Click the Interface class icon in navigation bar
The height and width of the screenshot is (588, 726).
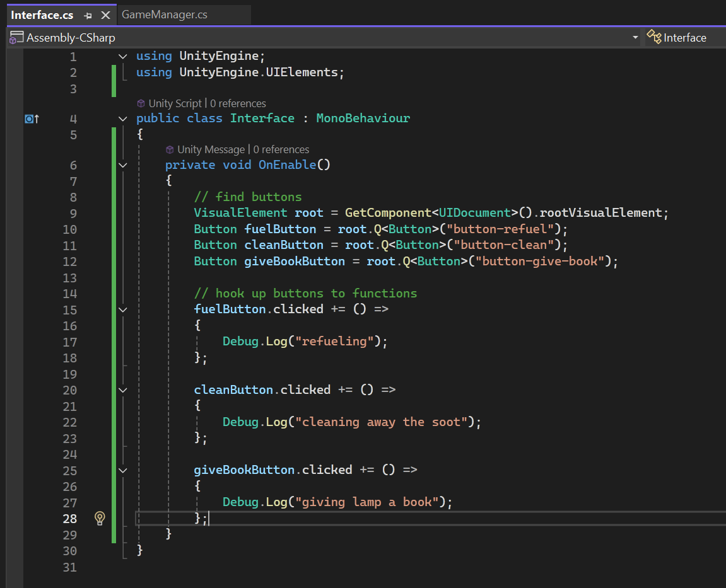tap(653, 37)
